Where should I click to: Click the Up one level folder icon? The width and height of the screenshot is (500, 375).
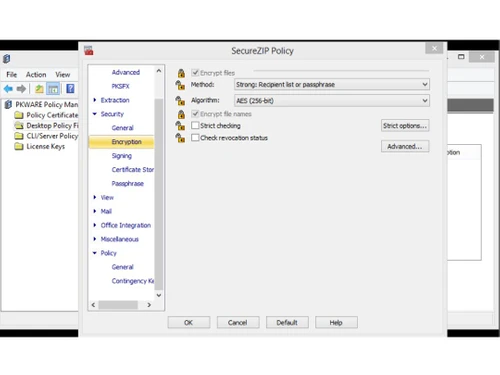tap(39, 89)
